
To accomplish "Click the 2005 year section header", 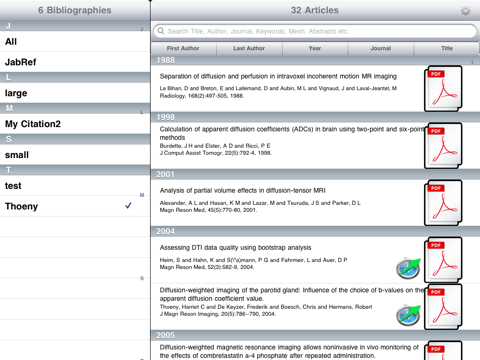I will point(315,335).
